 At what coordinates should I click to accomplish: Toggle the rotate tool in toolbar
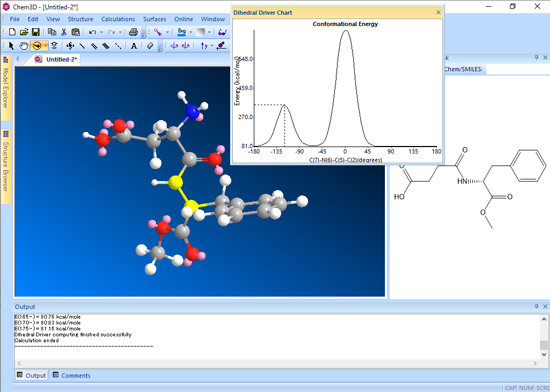36,46
